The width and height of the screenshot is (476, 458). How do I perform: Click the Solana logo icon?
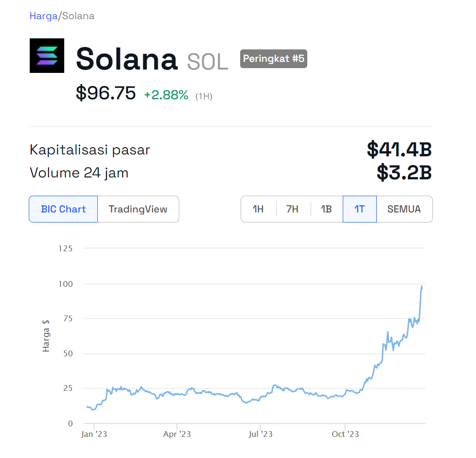(47, 56)
